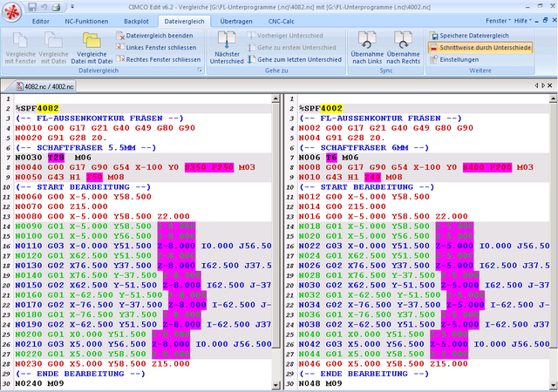
Task: Click highlighted Z50 in left pane
Action: click(94, 177)
